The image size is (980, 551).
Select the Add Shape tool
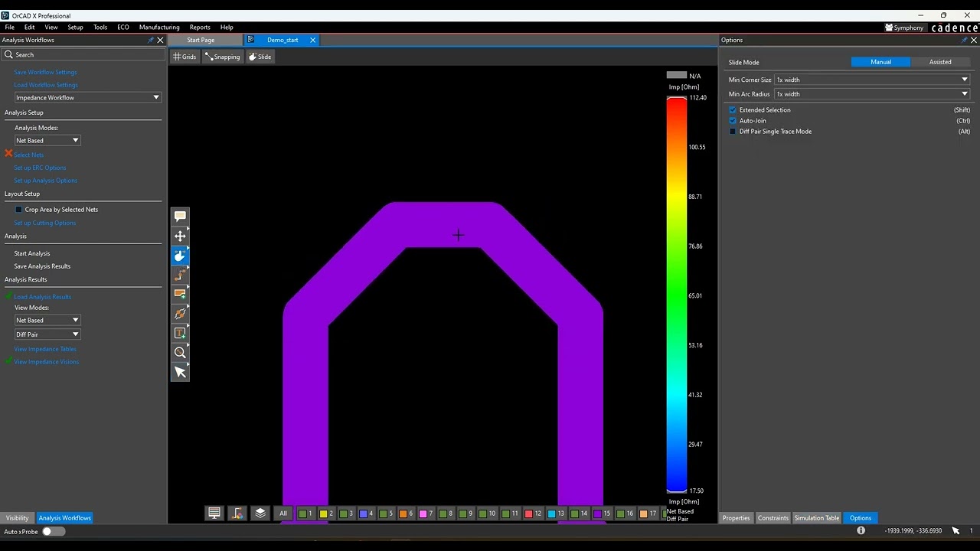(x=180, y=294)
